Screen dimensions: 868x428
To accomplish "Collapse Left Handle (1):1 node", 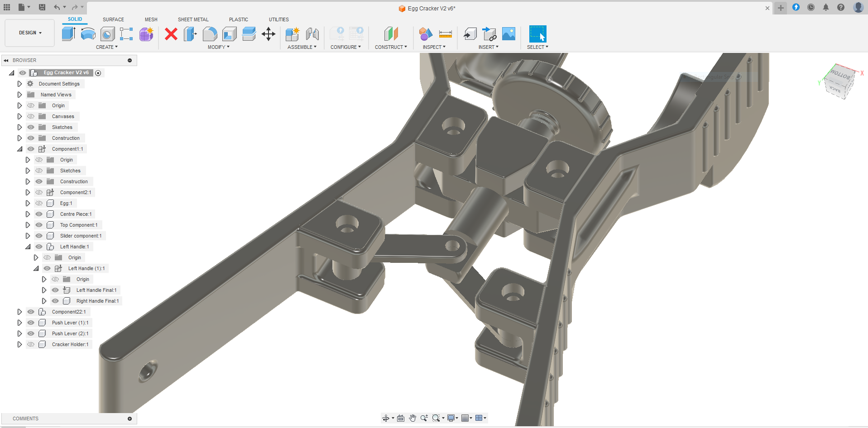I will (36, 268).
